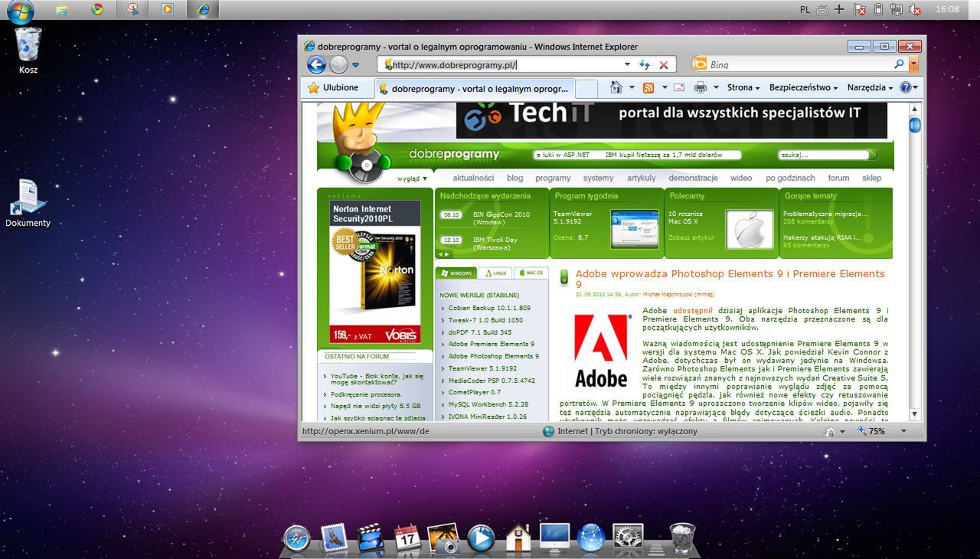This screenshot has height=559, width=980.
Task: Open the new blank tab button
Action: pyautogui.click(x=586, y=89)
